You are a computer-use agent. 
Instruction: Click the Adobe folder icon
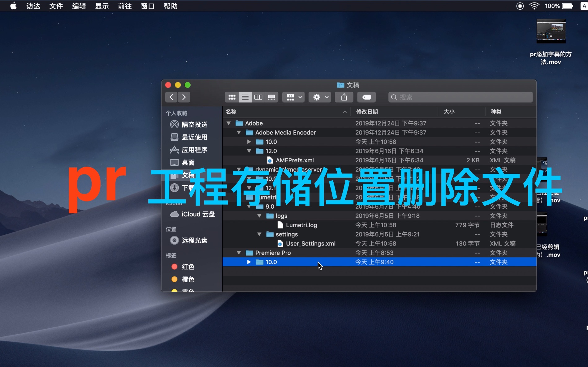click(x=239, y=123)
